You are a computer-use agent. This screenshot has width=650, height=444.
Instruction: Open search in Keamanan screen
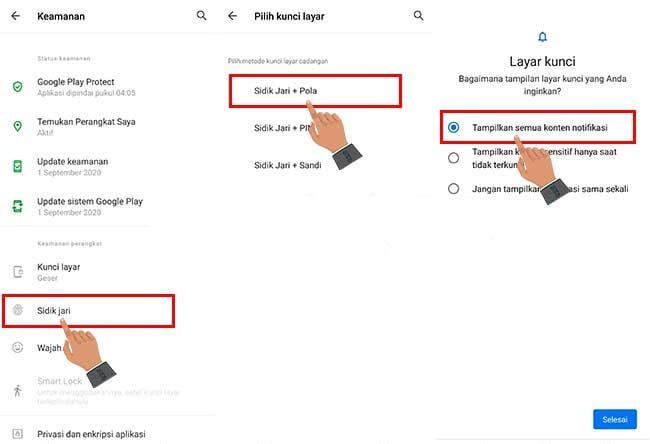point(201,16)
